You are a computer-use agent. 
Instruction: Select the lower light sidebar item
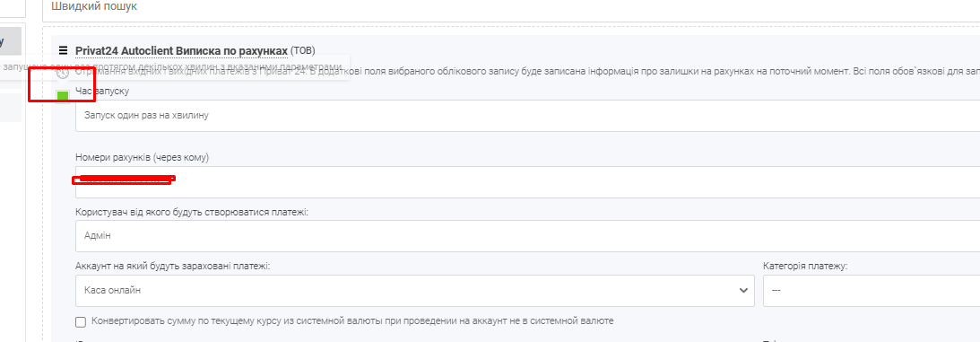click(x=11, y=108)
